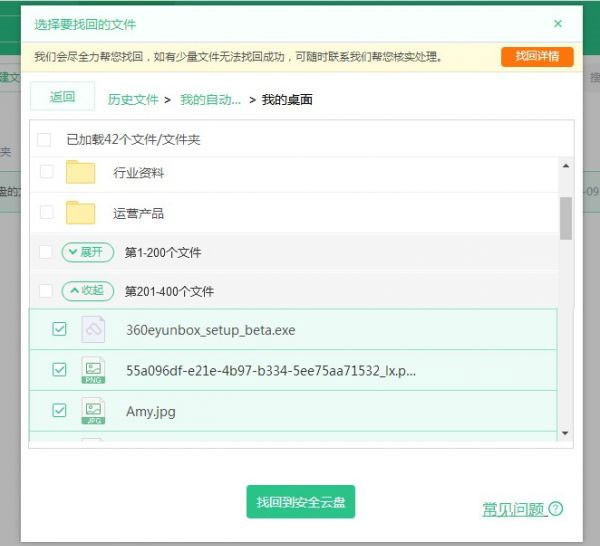Close the file recovery dialog
Screen dimensions: 600x546
[x=557, y=23]
